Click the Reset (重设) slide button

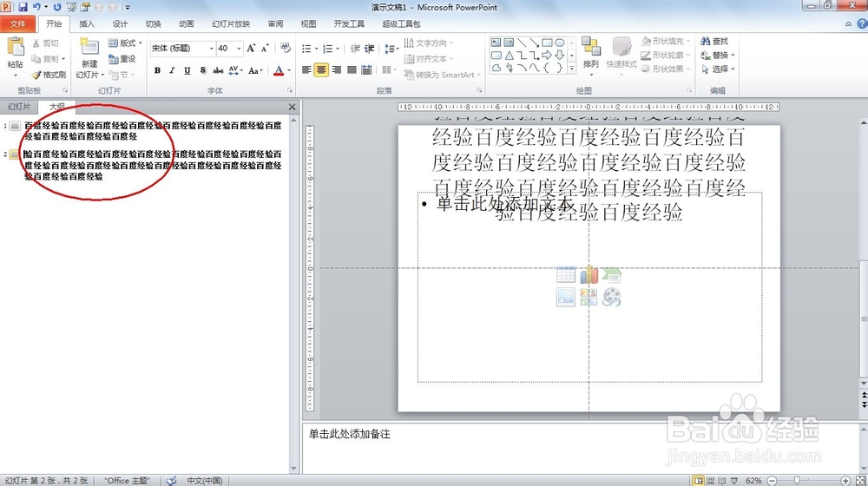122,59
